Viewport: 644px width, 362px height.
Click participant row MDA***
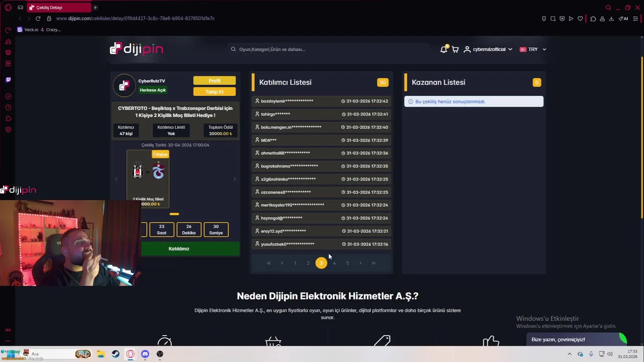321,140
